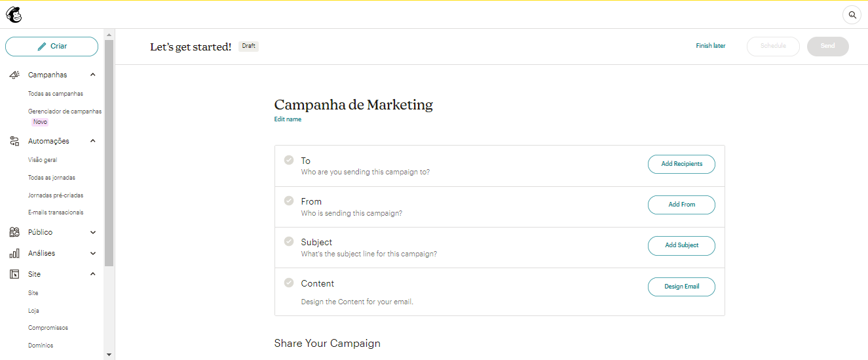
Task: Expand the Análises section chevron
Action: click(93, 253)
